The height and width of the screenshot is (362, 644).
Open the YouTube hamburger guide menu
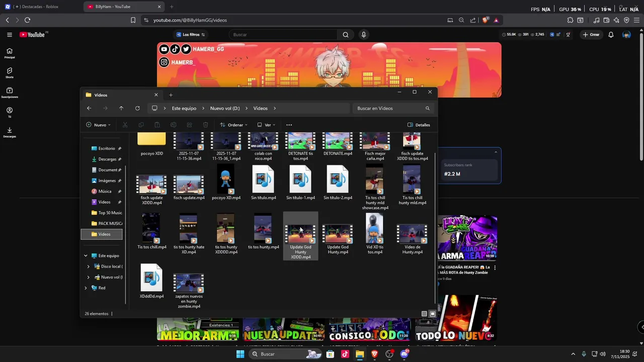point(10,35)
